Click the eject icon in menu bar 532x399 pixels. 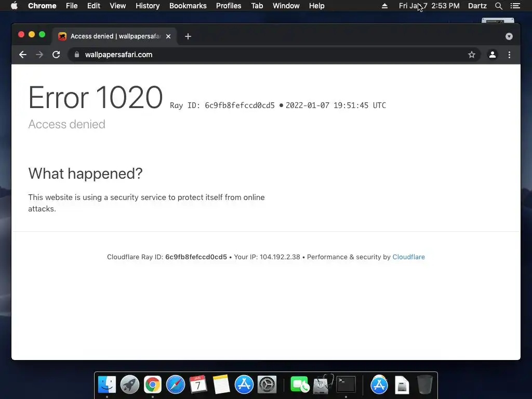coord(384,6)
